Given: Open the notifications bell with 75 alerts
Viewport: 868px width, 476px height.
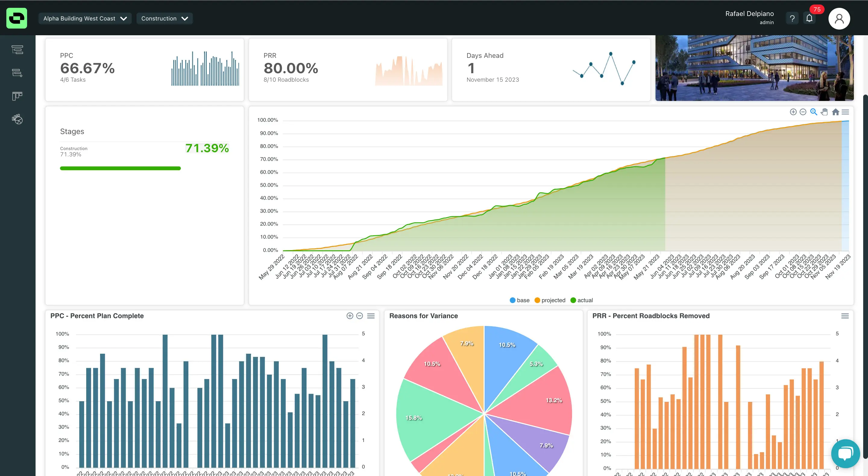Looking at the screenshot, I should coord(809,18).
